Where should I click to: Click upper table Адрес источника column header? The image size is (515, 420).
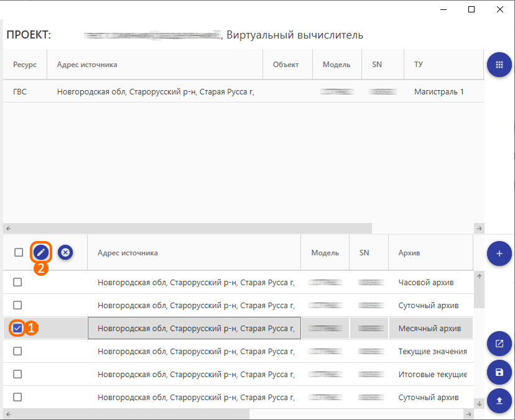click(155, 65)
